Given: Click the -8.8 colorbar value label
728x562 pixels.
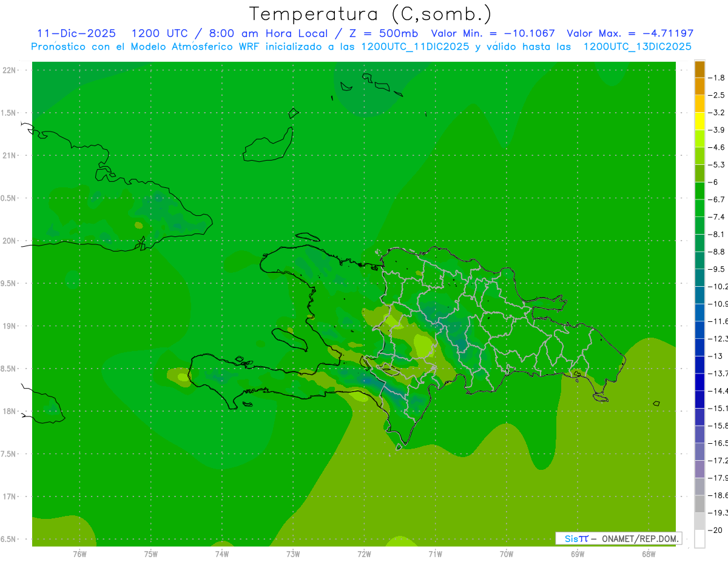Looking at the screenshot, I should 717,252.
